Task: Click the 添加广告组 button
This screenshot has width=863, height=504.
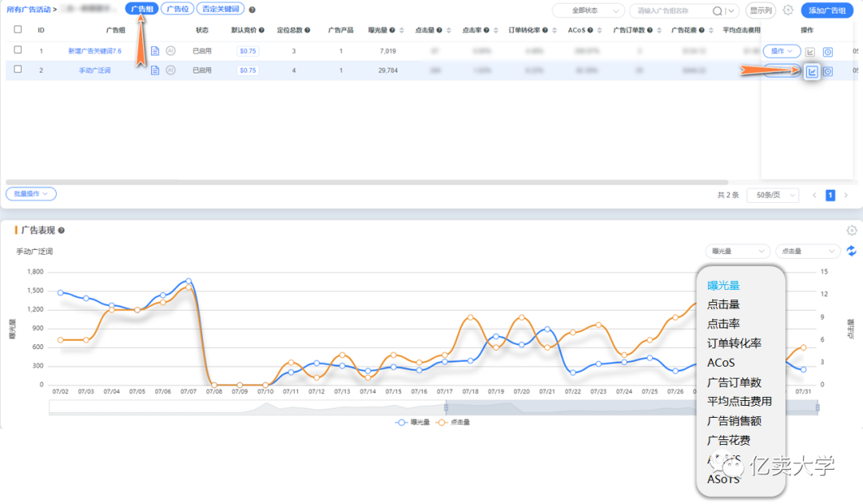Action: pos(826,10)
